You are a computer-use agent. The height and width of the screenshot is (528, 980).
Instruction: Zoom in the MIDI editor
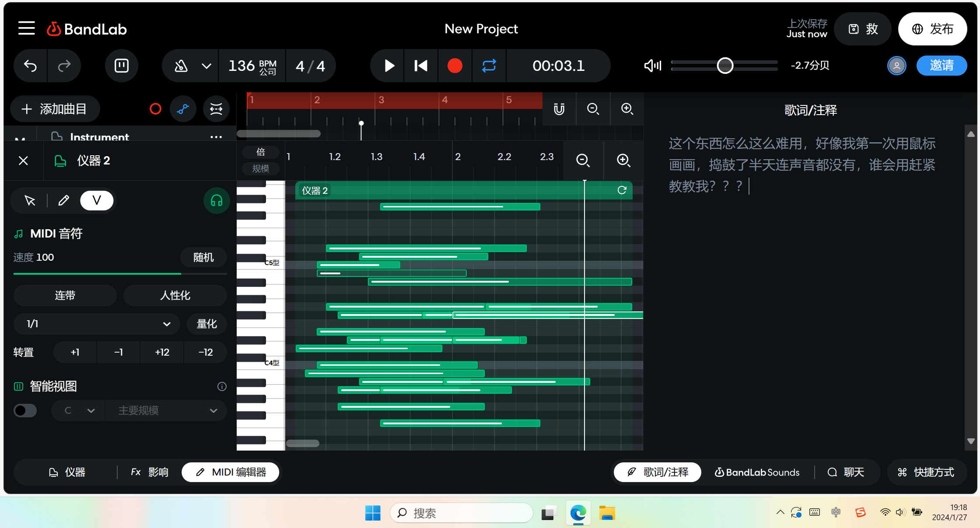click(623, 160)
